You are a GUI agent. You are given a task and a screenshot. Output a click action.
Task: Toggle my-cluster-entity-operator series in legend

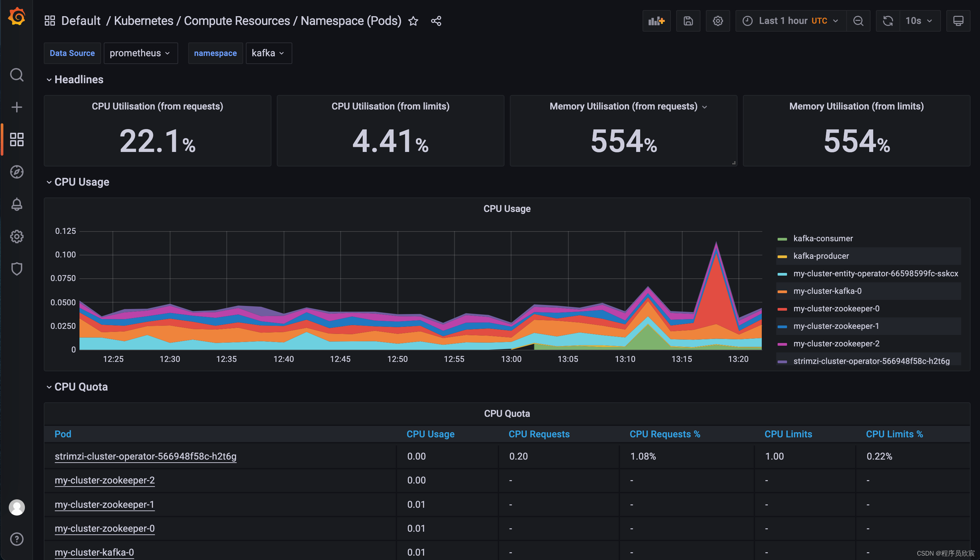[x=876, y=274]
